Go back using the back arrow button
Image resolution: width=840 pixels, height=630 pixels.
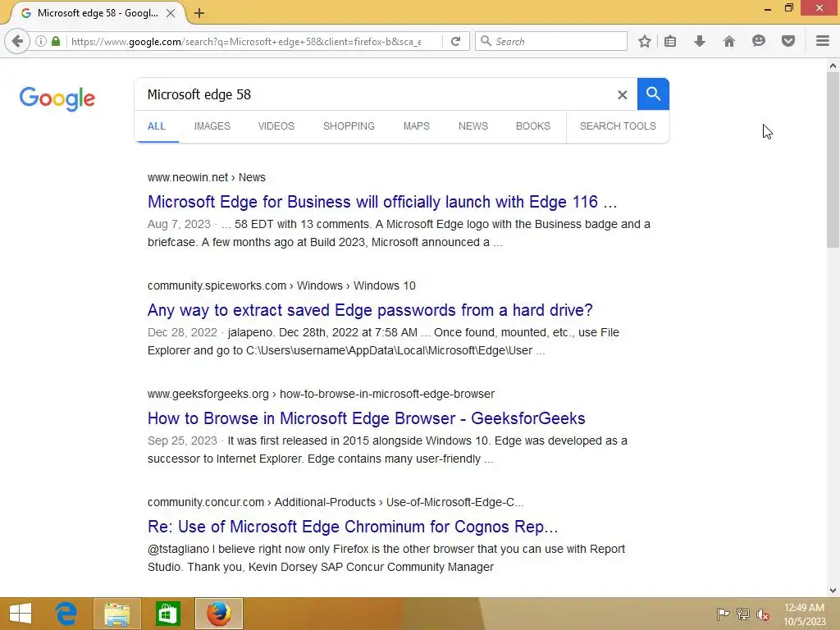coord(17,41)
